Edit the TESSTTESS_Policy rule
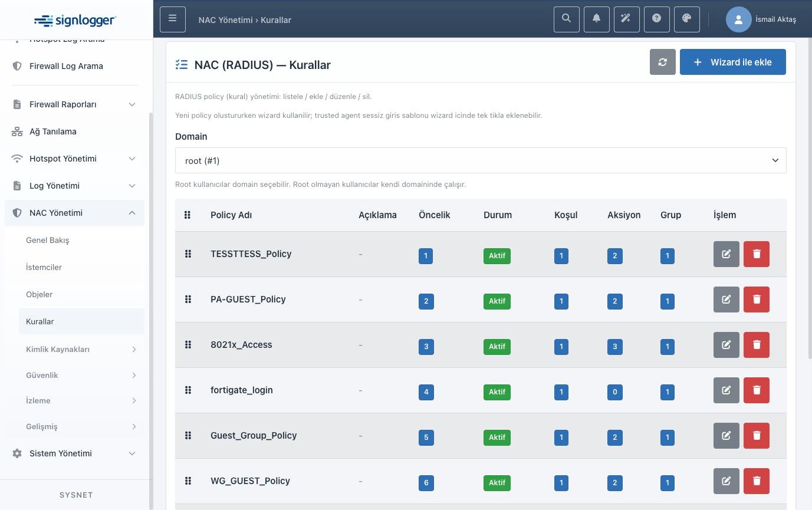 coord(726,254)
